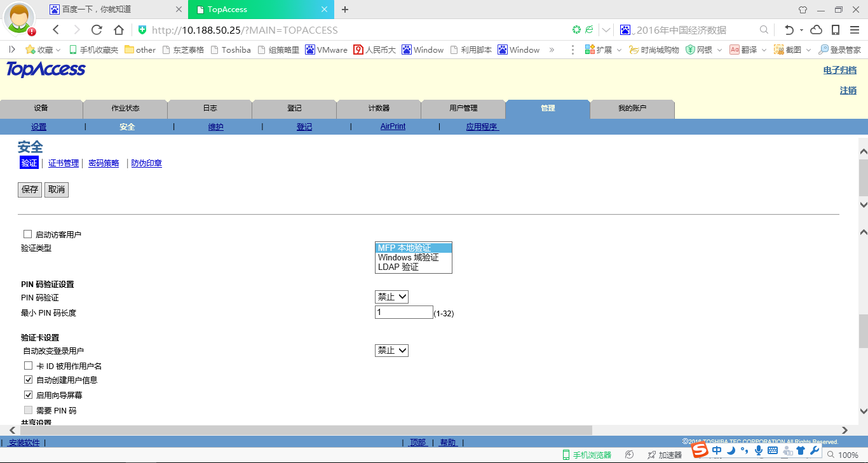Image resolution: width=868 pixels, height=463 pixels.
Task: Disable the 启用向导屏幕 checkbox
Action: [28, 395]
